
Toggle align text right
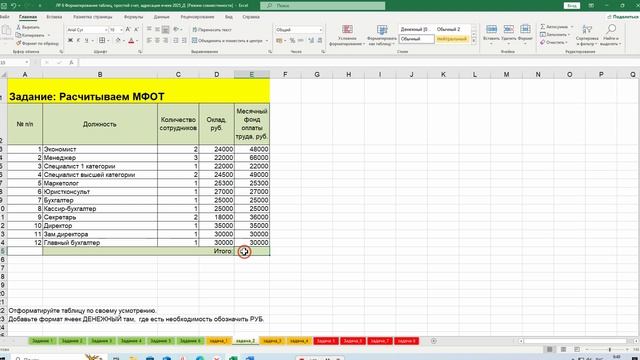pyautogui.click(x=165, y=40)
